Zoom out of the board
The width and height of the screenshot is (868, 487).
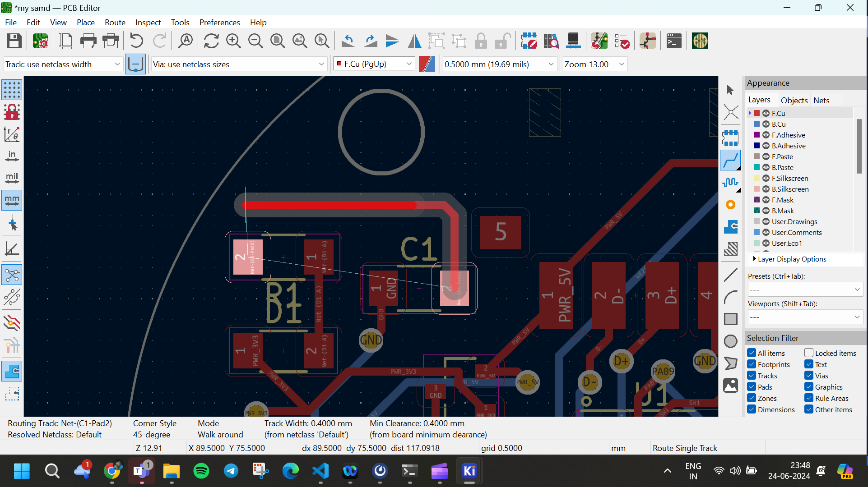click(x=255, y=41)
